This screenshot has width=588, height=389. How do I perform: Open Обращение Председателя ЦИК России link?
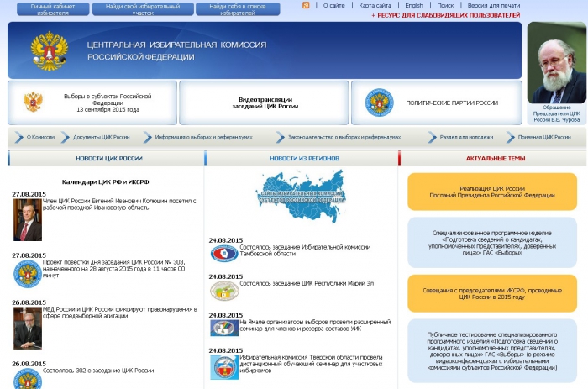tap(556, 113)
